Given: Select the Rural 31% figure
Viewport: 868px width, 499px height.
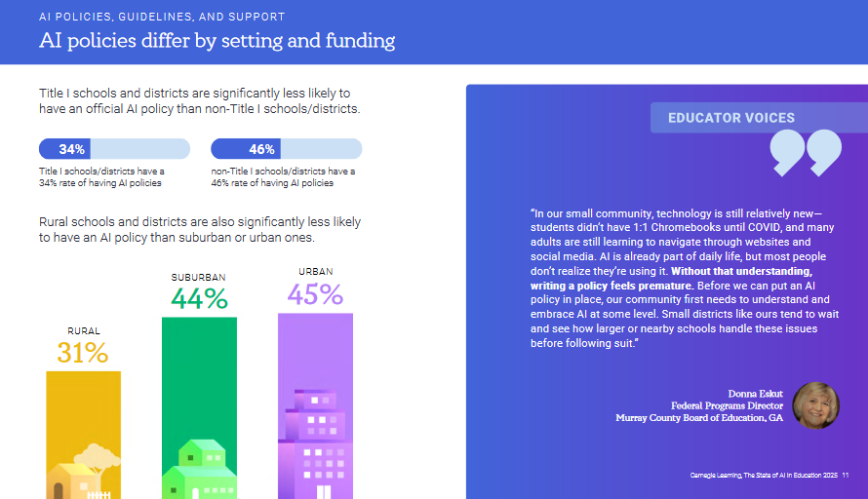Looking at the screenshot, I should coord(82,352).
